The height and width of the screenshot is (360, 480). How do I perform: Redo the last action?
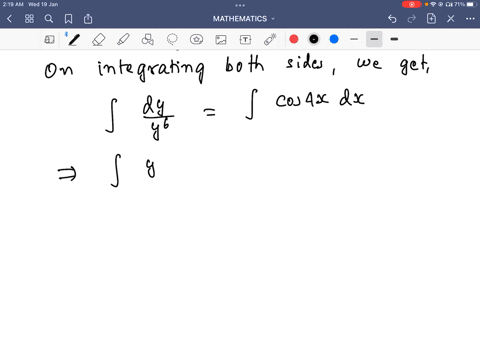click(412, 19)
